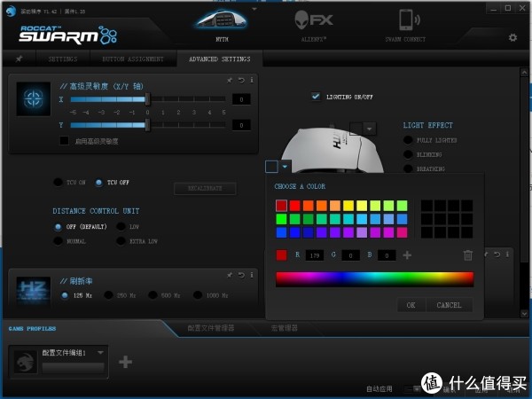Click the Roccat profile slot icon
This screenshot has width=532, height=399.
click(x=25, y=362)
